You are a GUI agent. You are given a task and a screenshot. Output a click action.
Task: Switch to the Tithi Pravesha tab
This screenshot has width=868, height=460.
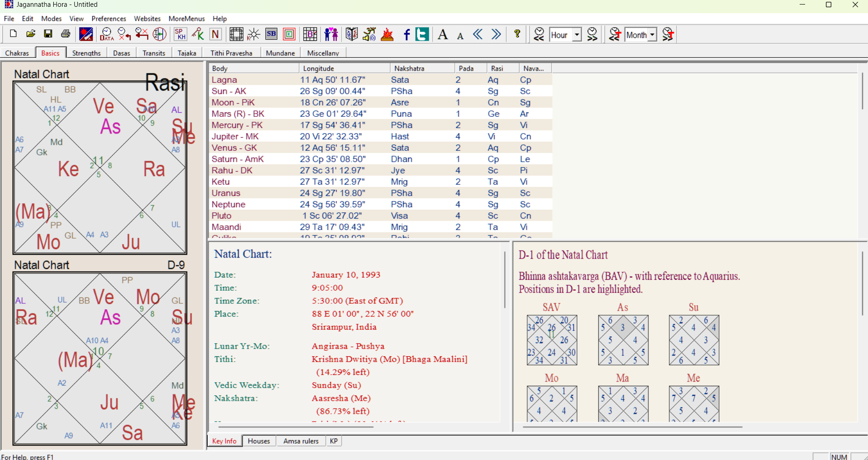pyautogui.click(x=231, y=53)
